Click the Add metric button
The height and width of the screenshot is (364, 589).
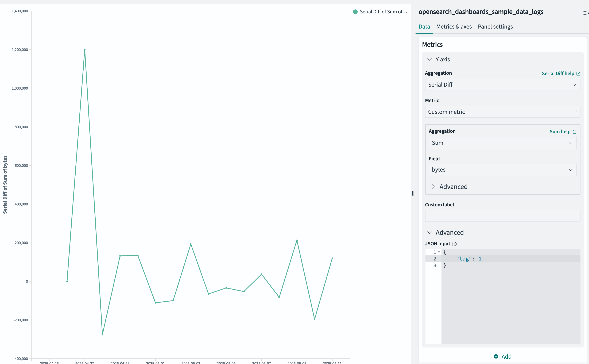coord(502,357)
